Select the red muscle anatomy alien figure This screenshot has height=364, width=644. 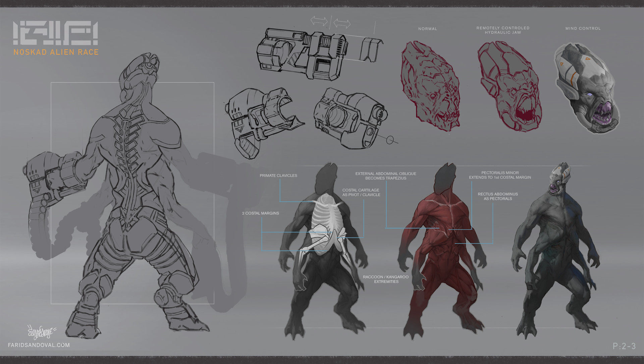pos(443,251)
